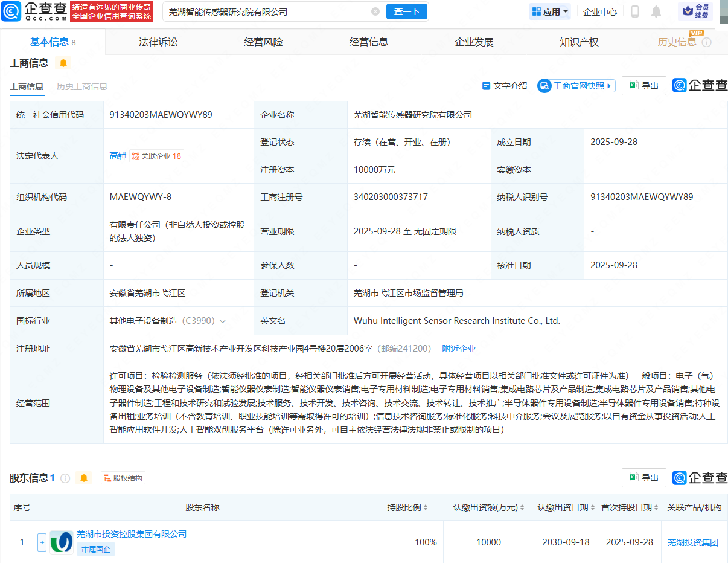Click the 查一下 search button
This screenshot has width=728, height=563.
click(x=406, y=11)
